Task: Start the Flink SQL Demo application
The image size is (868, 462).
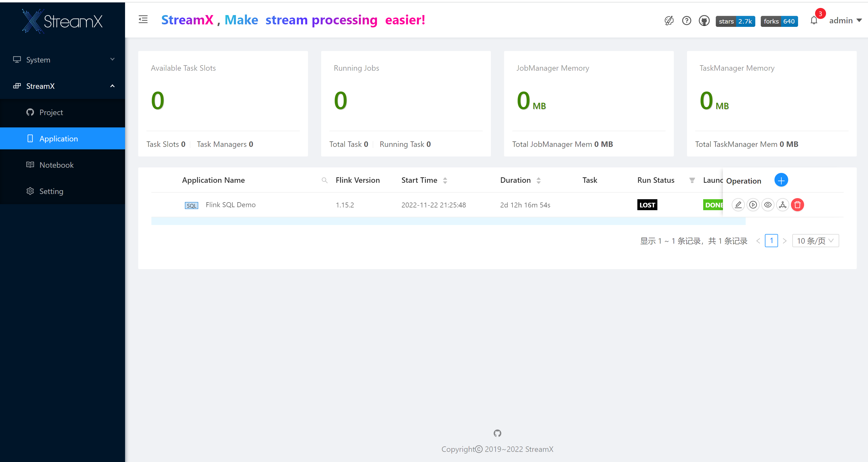Action: [753, 205]
